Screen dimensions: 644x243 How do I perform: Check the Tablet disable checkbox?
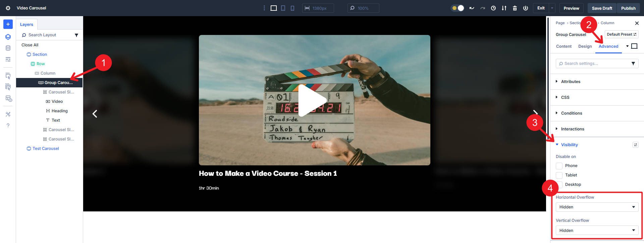coord(559,175)
